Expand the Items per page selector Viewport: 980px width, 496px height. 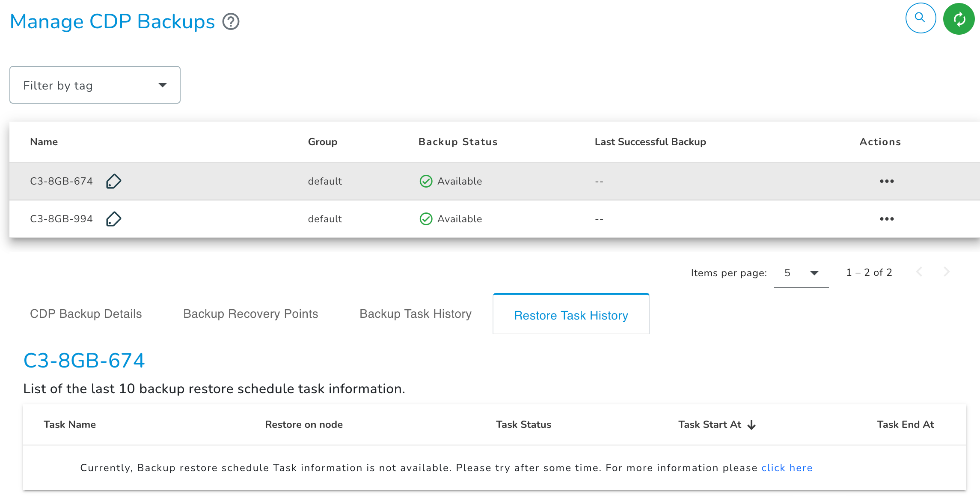click(x=801, y=273)
